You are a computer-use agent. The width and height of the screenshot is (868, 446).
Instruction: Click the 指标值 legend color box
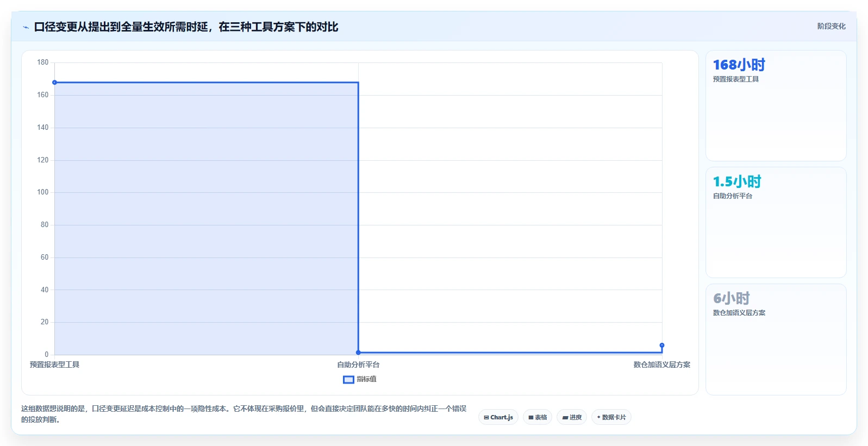coord(348,380)
